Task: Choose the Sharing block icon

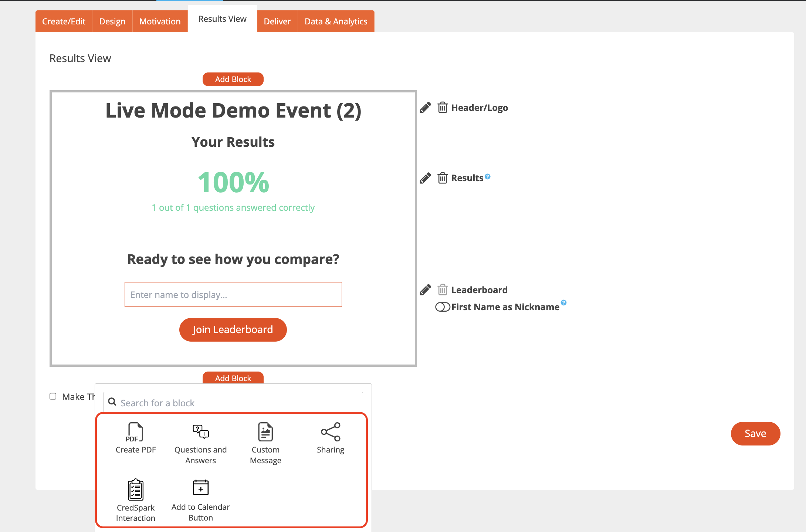Action: [x=331, y=432]
